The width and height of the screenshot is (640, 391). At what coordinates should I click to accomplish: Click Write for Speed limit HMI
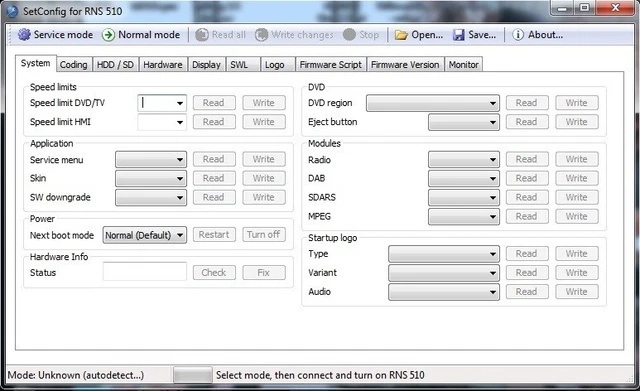click(264, 122)
